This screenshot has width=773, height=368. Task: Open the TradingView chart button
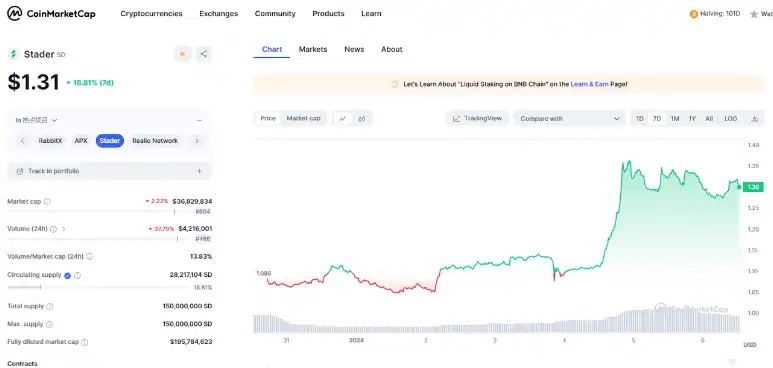click(x=477, y=118)
